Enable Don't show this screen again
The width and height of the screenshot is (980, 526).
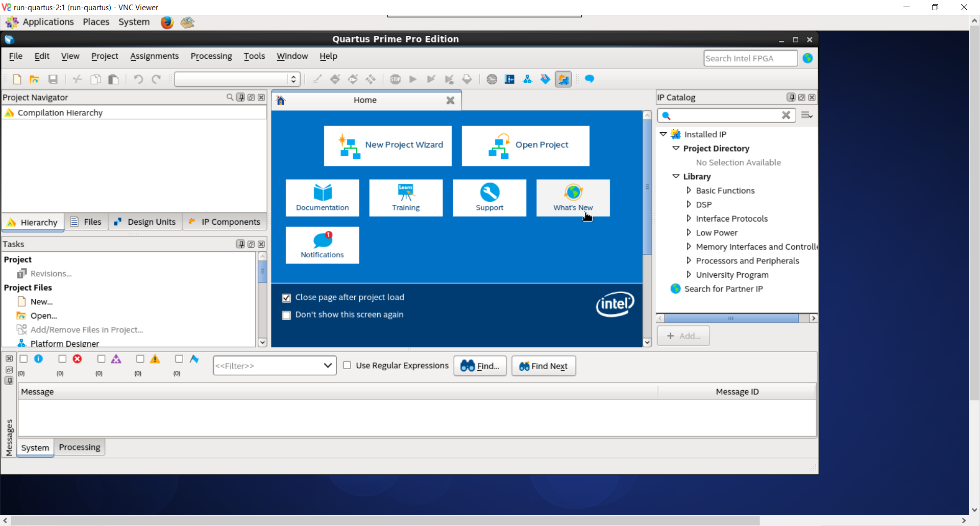click(287, 315)
